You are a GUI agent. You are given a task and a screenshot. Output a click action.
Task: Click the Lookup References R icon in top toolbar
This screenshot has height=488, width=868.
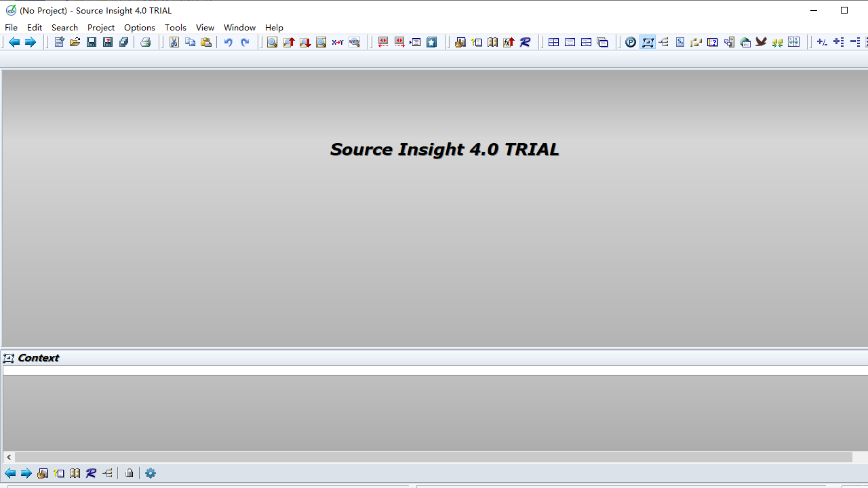click(x=526, y=42)
